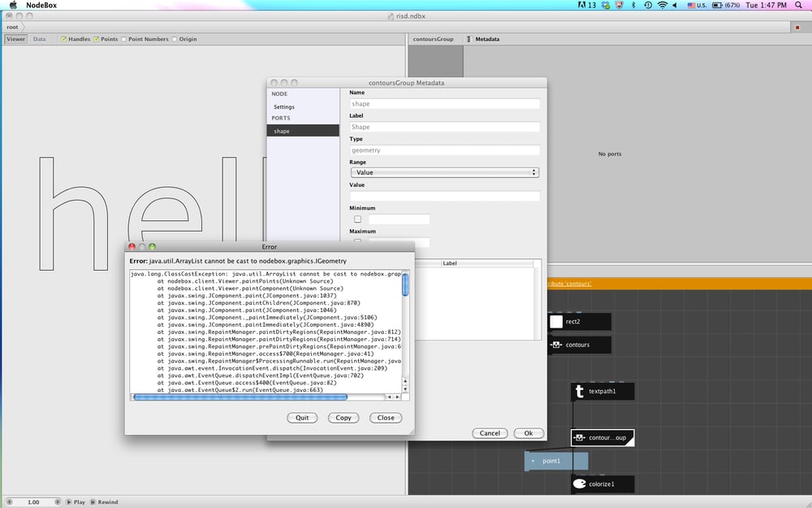Click the empty Value input field
Viewport: 812px width, 508px height.
click(x=445, y=196)
